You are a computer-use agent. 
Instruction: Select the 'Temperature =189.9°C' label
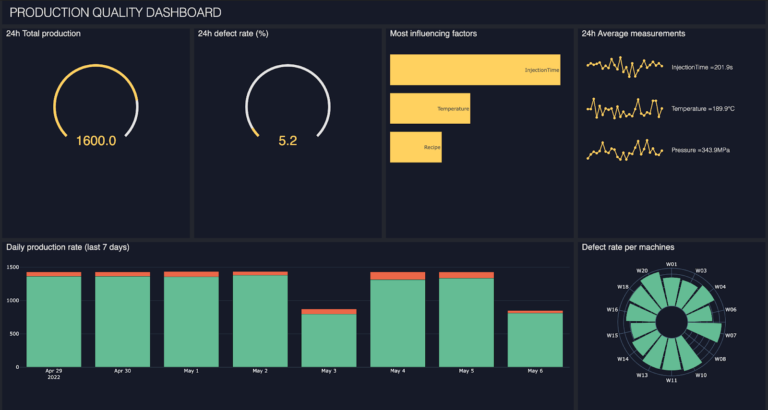pyautogui.click(x=703, y=109)
